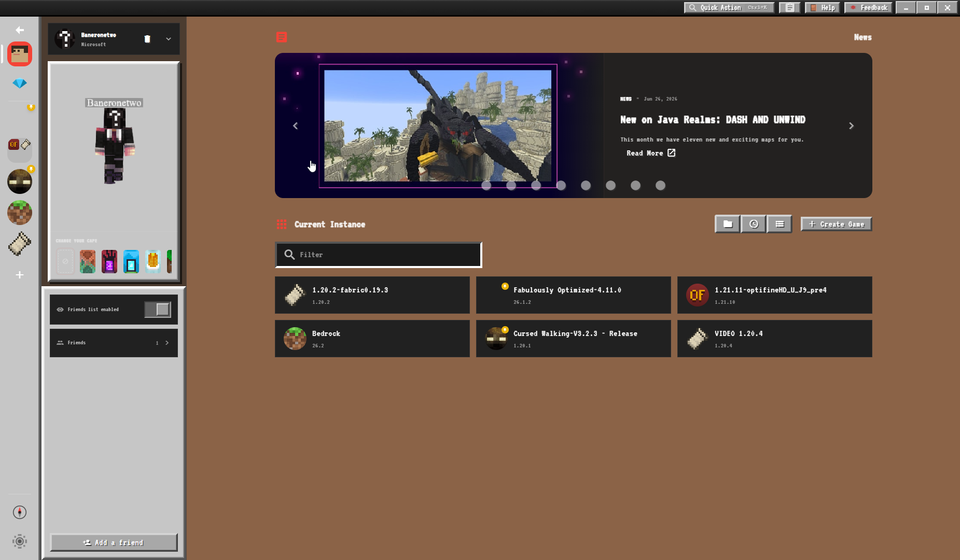Click the back arrow in the sidebar

coord(20,30)
